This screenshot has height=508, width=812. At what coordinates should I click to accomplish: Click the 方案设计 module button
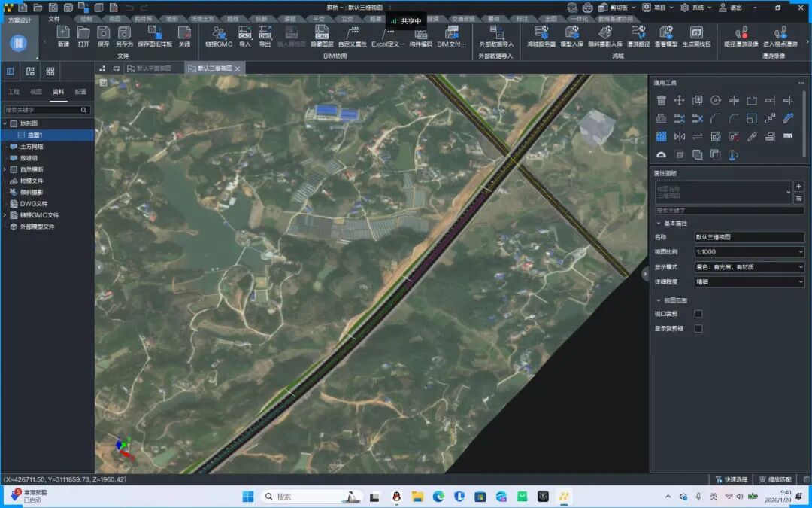pyautogui.click(x=19, y=38)
